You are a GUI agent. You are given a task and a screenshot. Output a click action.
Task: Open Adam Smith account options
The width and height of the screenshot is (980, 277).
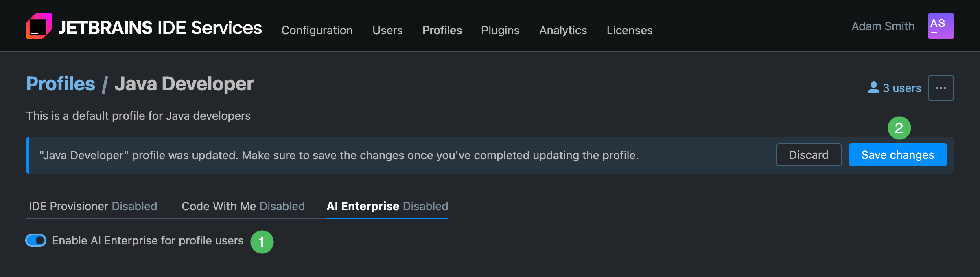882,26
